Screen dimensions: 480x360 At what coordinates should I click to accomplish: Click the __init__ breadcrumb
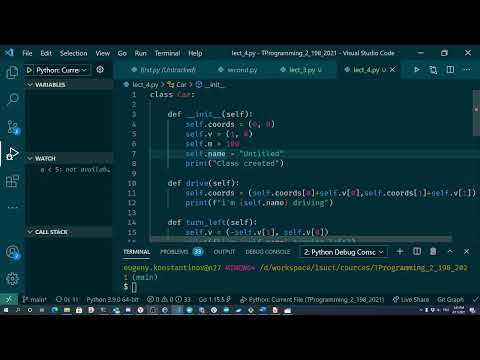210,85
